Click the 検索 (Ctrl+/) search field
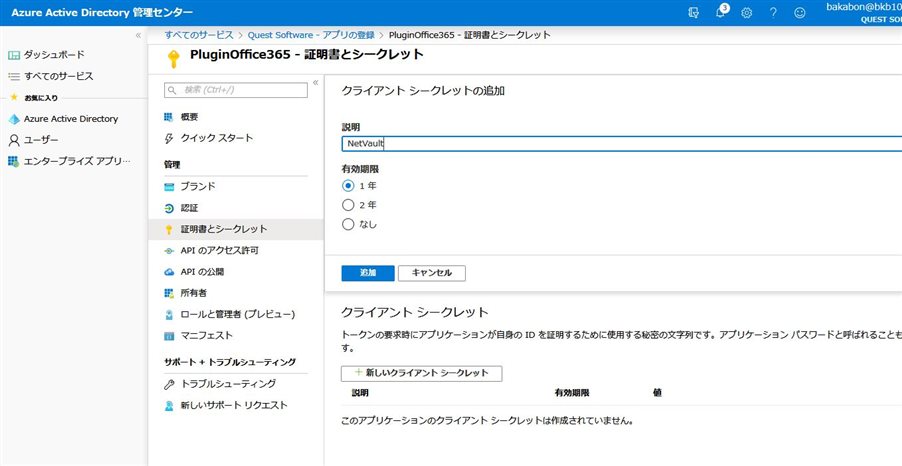Screen dimensions: 902x466 tap(236, 90)
